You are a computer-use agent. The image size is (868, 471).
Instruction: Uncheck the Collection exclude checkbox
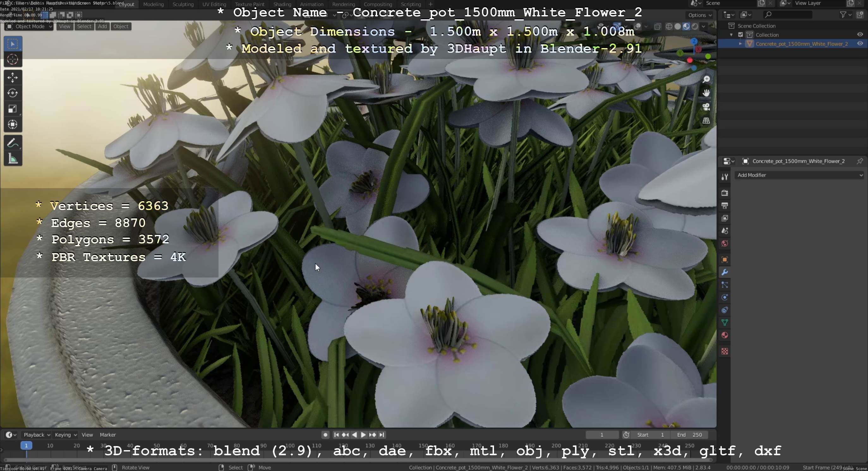740,35
